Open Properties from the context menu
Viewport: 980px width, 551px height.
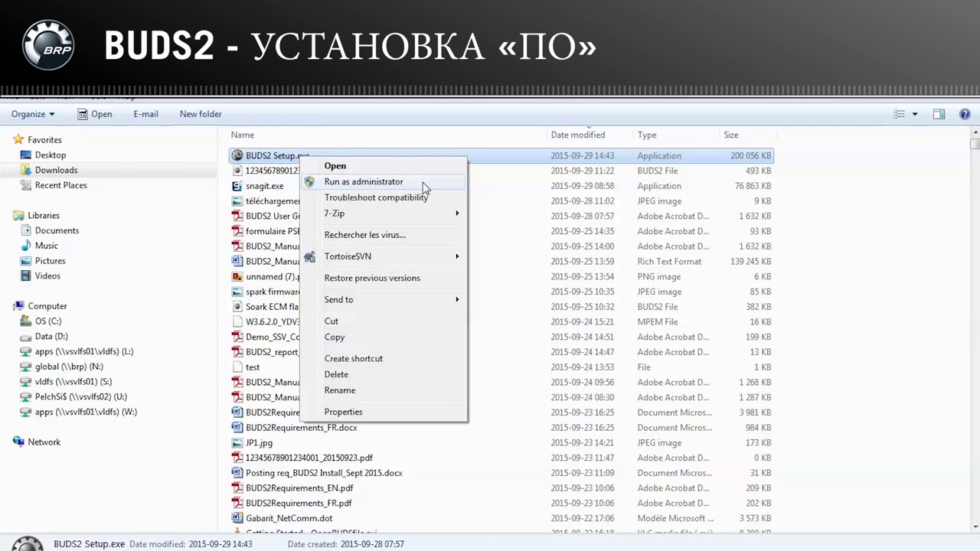(383, 412)
